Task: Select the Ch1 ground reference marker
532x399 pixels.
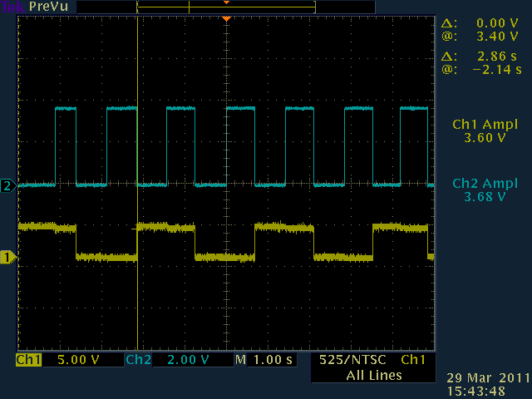Action: (x=7, y=258)
